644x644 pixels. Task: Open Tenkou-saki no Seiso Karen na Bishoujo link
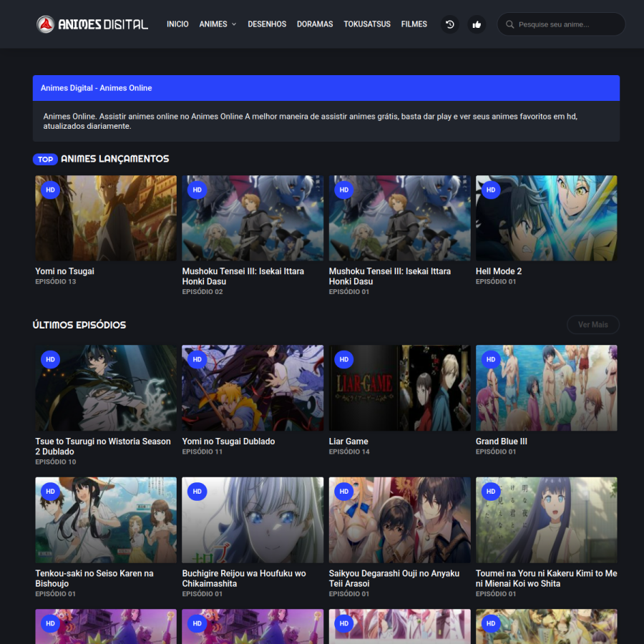pyautogui.click(x=94, y=578)
